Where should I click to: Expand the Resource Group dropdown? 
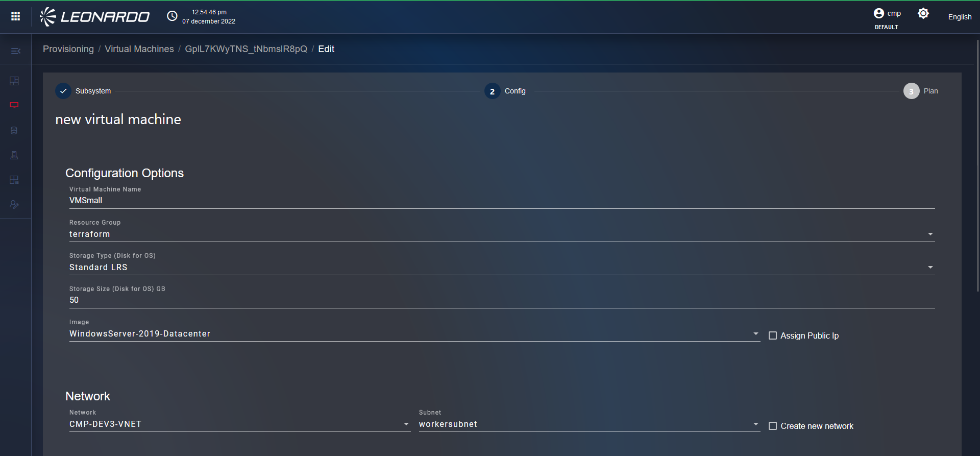pos(930,234)
